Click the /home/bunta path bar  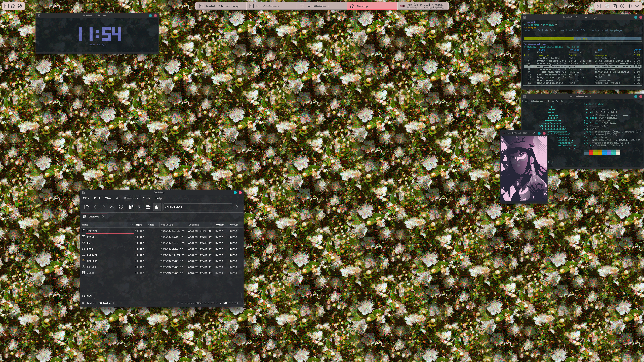(198, 207)
